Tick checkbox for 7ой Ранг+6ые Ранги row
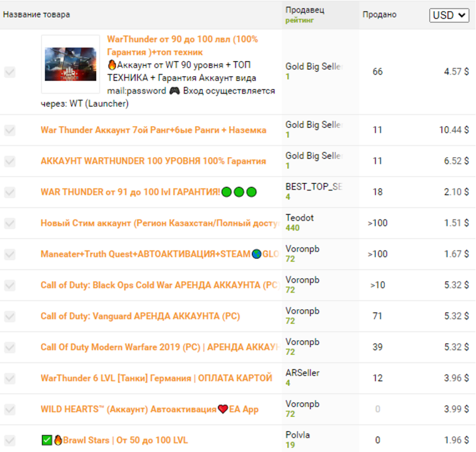Screen dimensions: 476x452 click(x=10, y=130)
